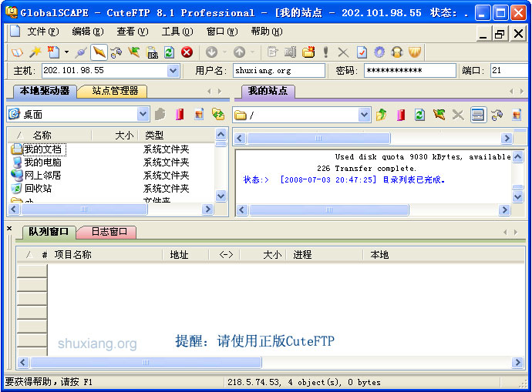Open the 编辑(E) menu
Viewport: 532px width, 392px height.
pos(88,32)
